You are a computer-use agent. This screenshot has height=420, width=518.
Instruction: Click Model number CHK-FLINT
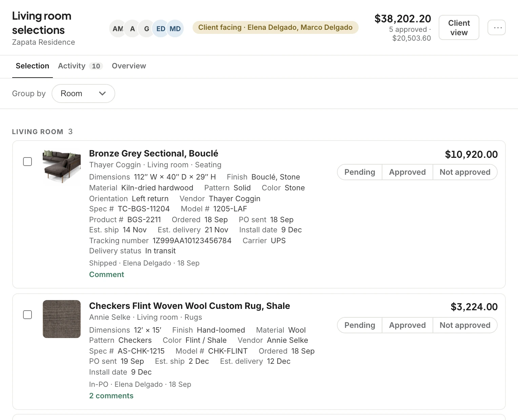click(228, 351)
